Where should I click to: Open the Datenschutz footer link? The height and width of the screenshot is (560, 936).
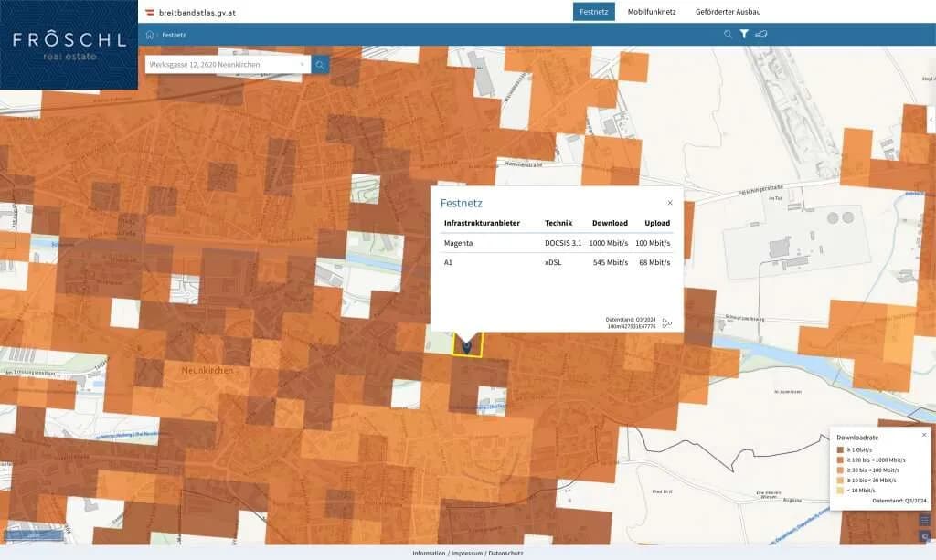click(x=505, y=554)
